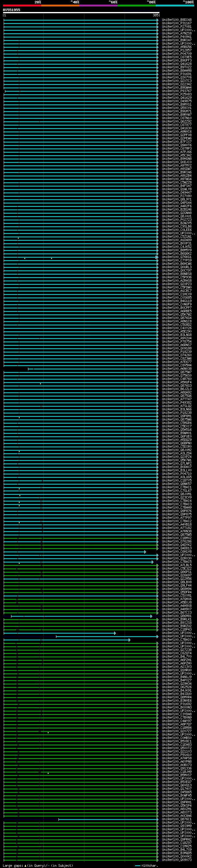Click label UniRef100_Q307Y6
The width and height of the screenshot is (197, 868).
[177, 78]
